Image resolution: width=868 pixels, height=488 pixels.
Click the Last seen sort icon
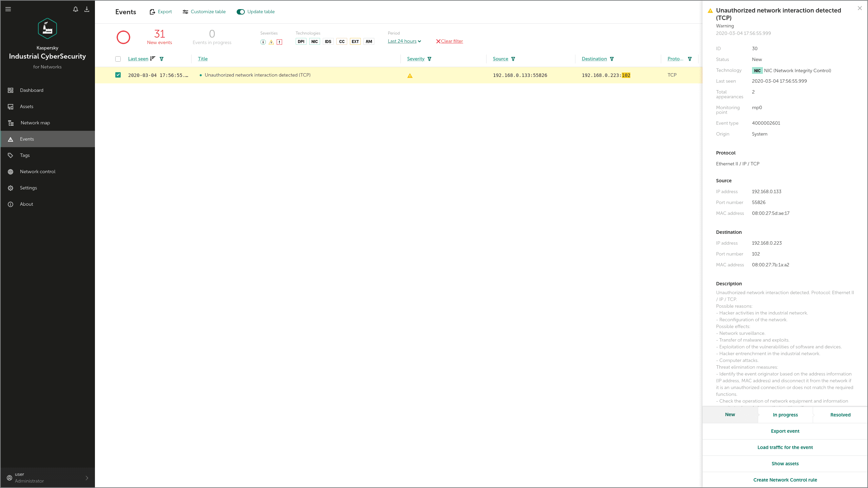click(153, 59)
